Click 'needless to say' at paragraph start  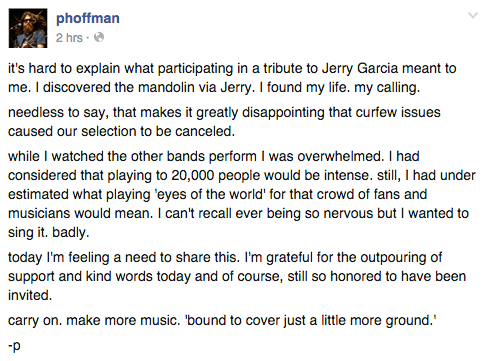[x=58, y=112]
